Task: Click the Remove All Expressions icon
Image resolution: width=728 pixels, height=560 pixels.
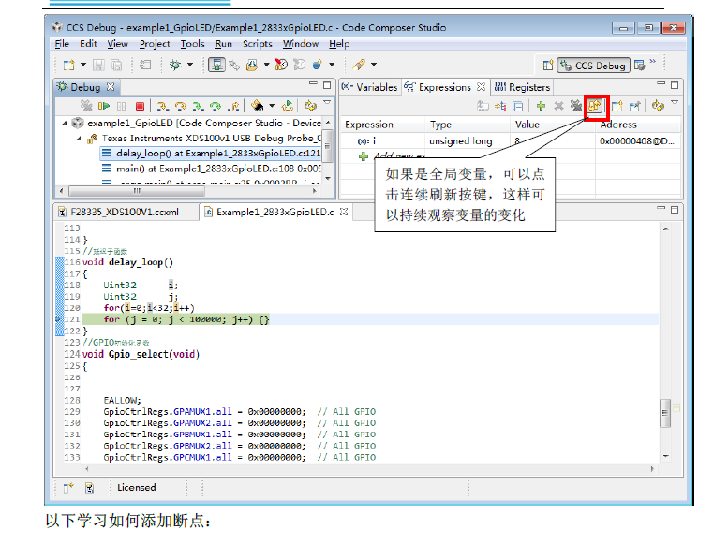Action: pos(575,106)
